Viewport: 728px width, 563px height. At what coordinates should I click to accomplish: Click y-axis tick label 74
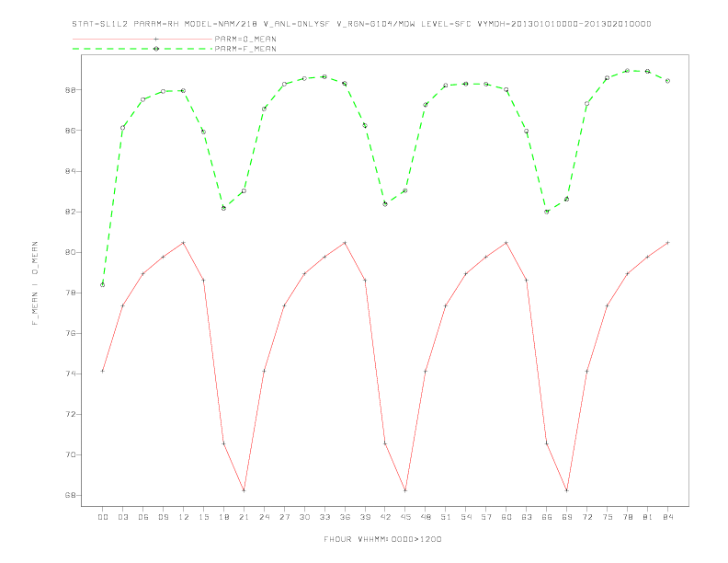[x=70, y=373]
